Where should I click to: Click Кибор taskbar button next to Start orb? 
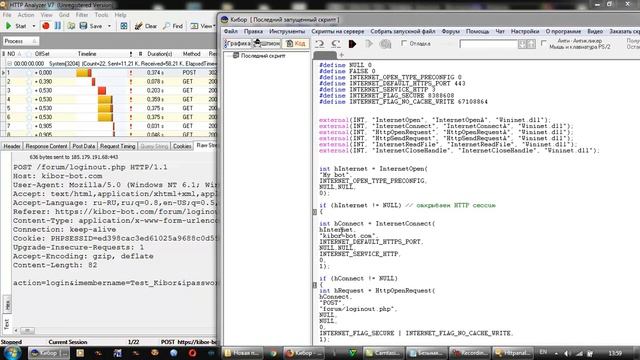pyautogui.click(x=49, y=353)
